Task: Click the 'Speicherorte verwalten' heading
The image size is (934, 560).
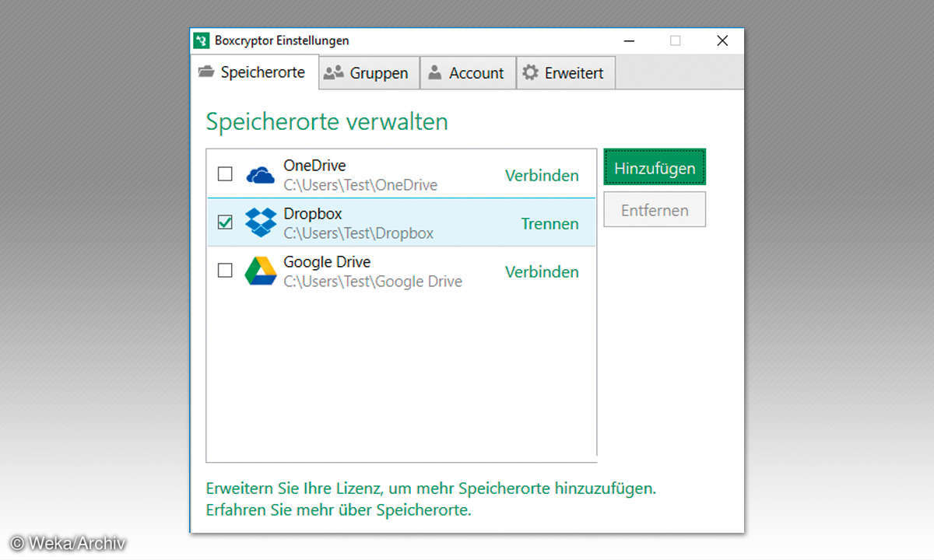Action: 327,122
